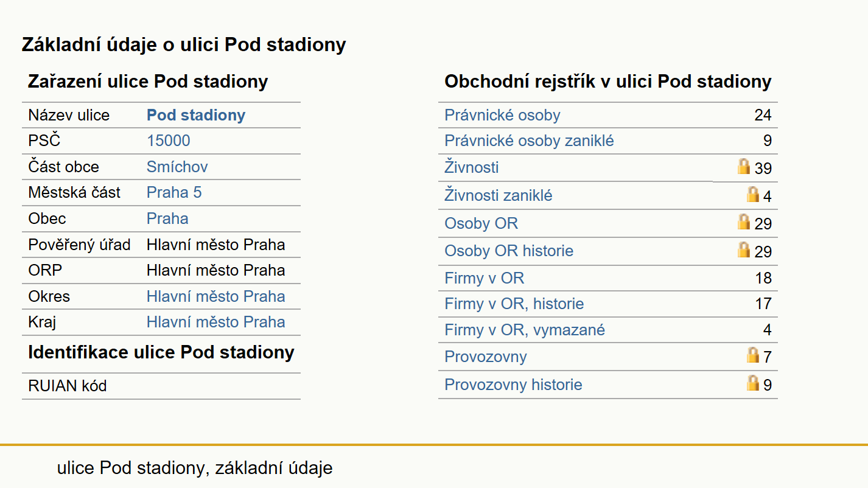Click the lock icon beside Živnosti count
Screen dimensions: 868x488
click(744, 167)
